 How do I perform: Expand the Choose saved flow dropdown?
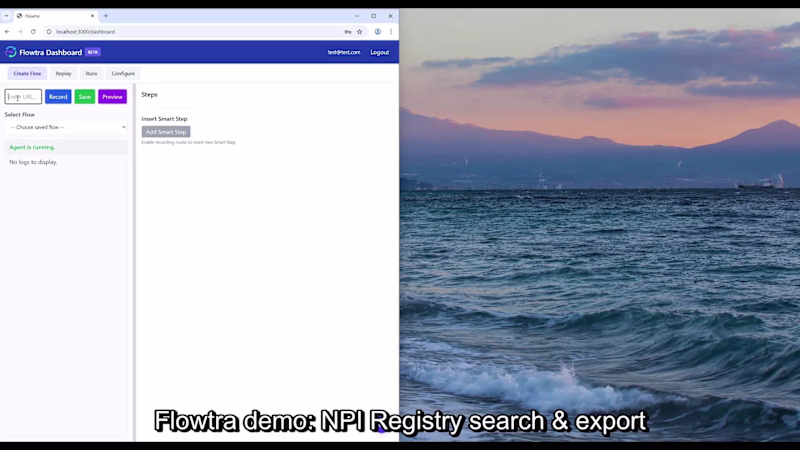[x=66, y=127]
